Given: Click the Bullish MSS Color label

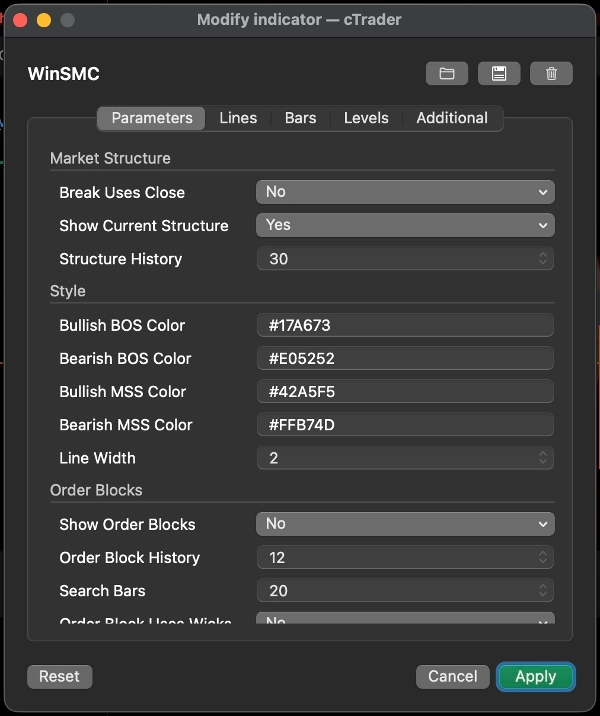Looking at the screenshot, I should [122, 391].
